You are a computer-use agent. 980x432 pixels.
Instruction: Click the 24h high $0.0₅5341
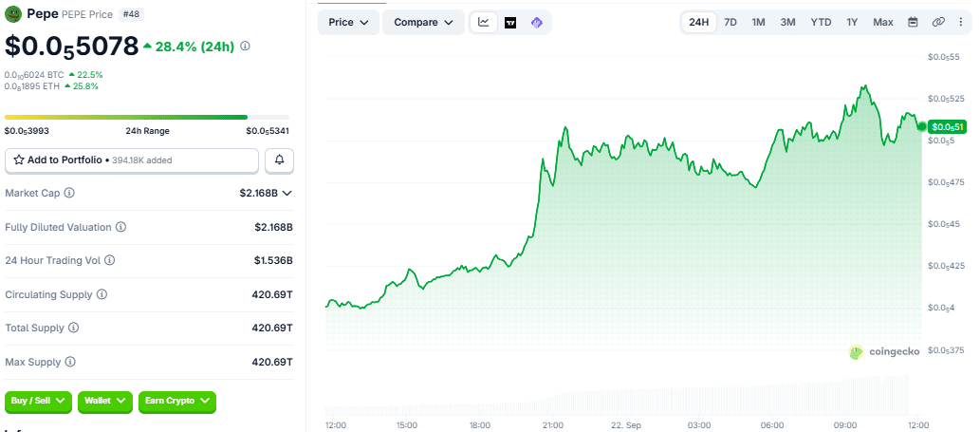pyautogui.click(x=268, y=131)
